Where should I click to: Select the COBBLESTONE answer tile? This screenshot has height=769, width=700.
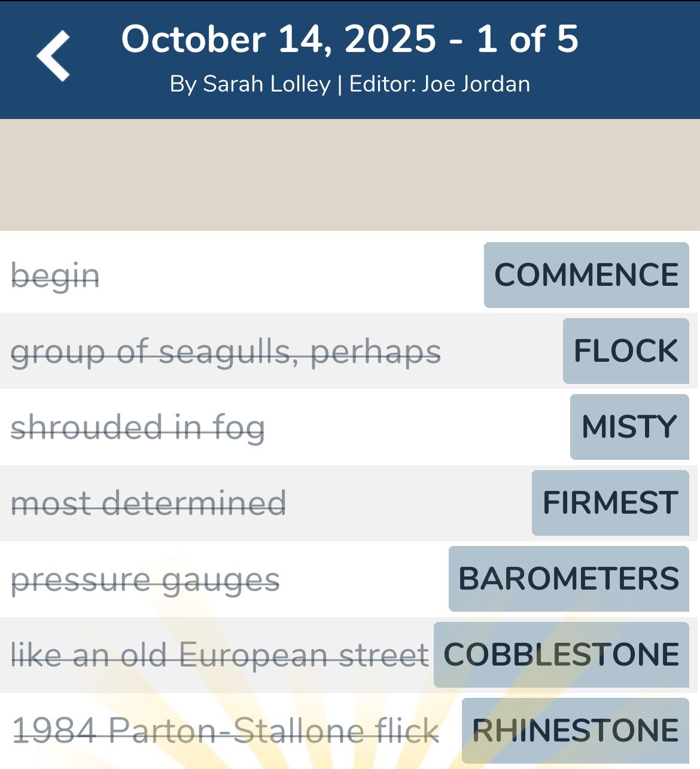coord(561,655)
